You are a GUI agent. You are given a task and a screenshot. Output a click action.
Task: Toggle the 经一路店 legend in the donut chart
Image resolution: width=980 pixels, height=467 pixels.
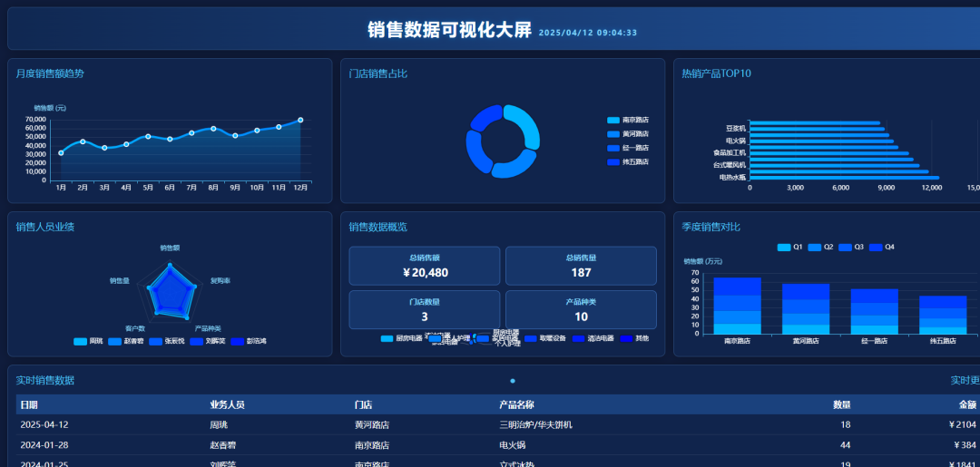click(628, 148)
